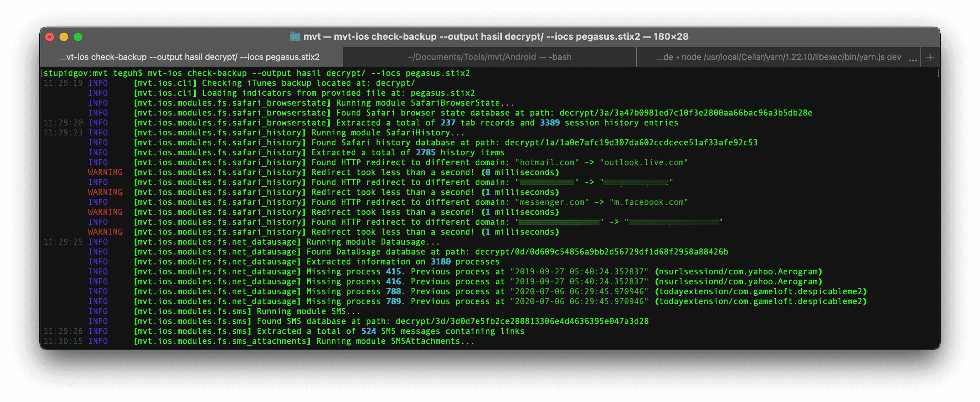Click WARNING label on the 0 milliseconds line
Viewport: 980px width, 402px height.
pos(105,172)
